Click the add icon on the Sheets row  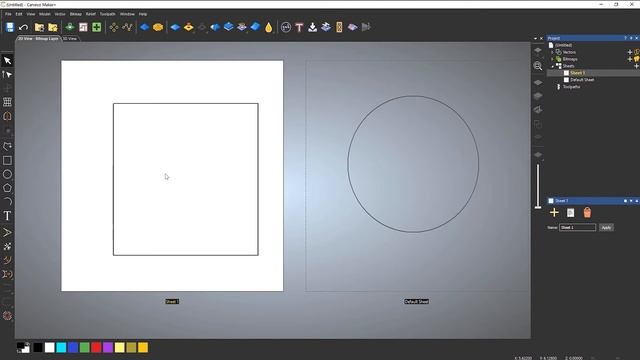coord(636,66)
